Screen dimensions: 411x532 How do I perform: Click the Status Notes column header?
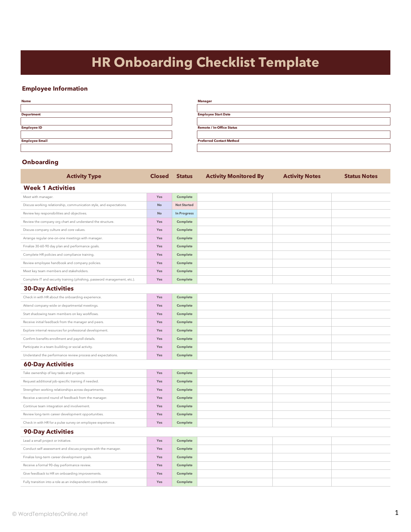coord(361,176)
